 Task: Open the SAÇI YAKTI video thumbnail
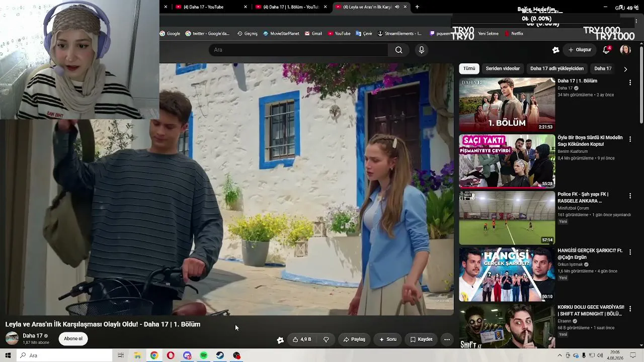point(507,161)
